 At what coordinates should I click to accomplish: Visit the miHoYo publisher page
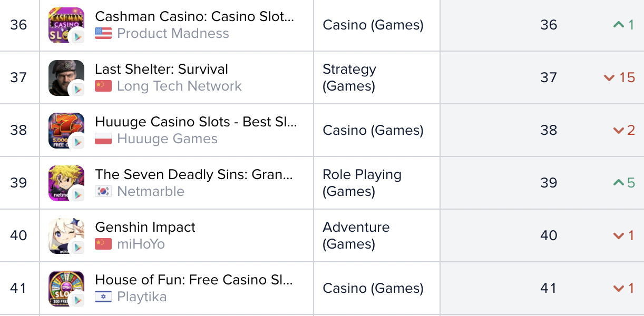[141, 244]
